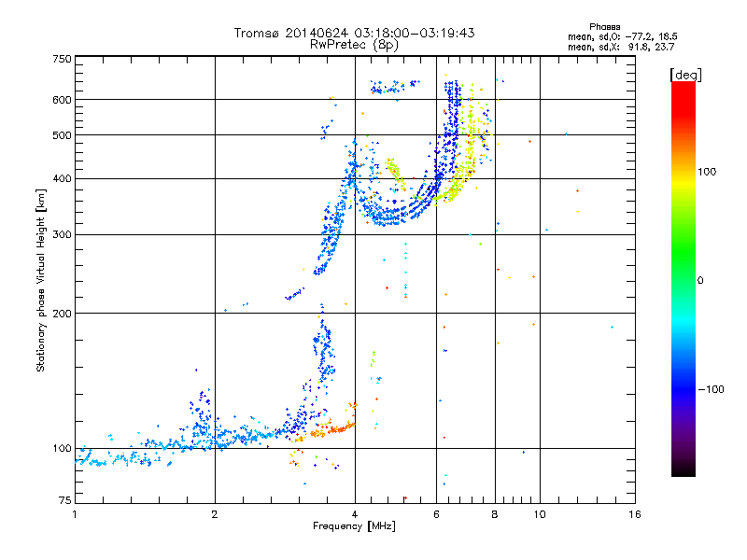Click the '-100' colorbar tick label
Image resolution: width=747 pixels, height=560 pixels.
point(711,389)
